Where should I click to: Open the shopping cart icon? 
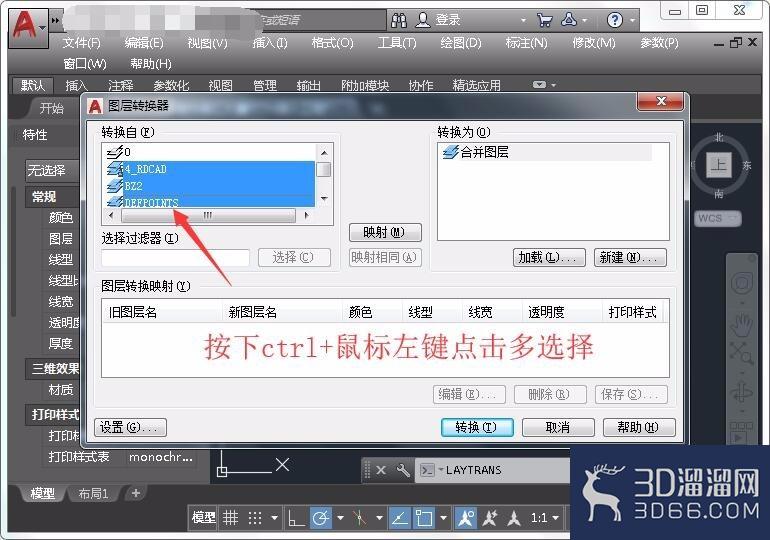[x=545, y=20]
